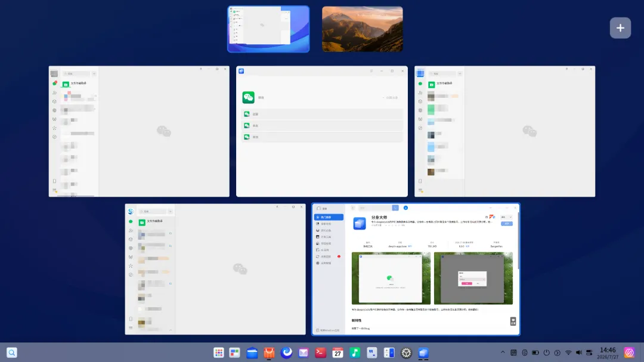Viewport: 644px width, 362px height.
Task: Launch the red terminal icon in dock
Action: pyautogui.click(x=320, y=352)
